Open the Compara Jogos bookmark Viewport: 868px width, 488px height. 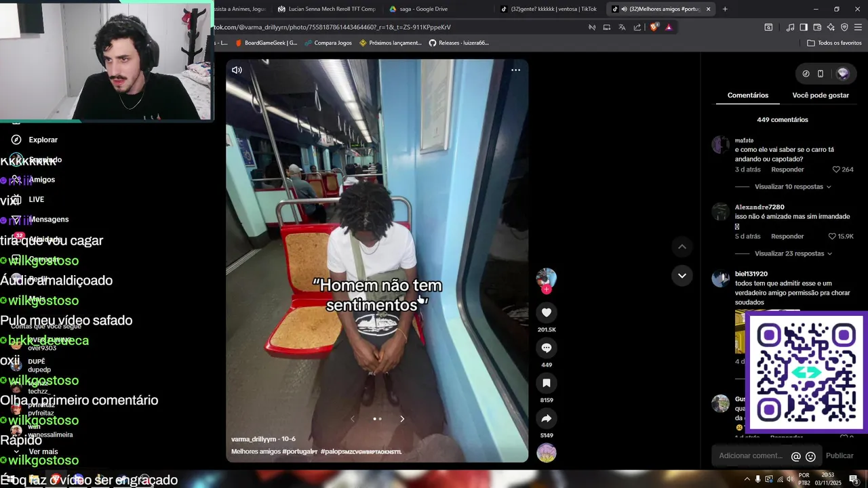click(x=328, y=43)
